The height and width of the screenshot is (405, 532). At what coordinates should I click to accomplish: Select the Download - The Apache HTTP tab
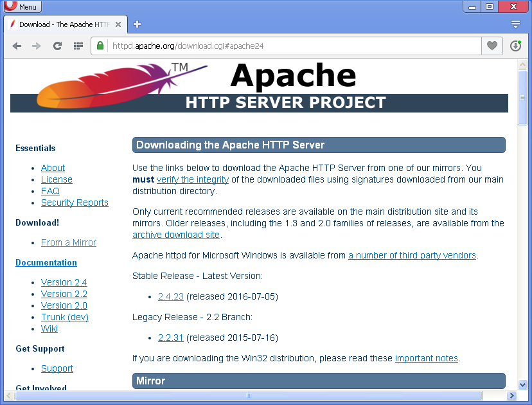(65, 24)
